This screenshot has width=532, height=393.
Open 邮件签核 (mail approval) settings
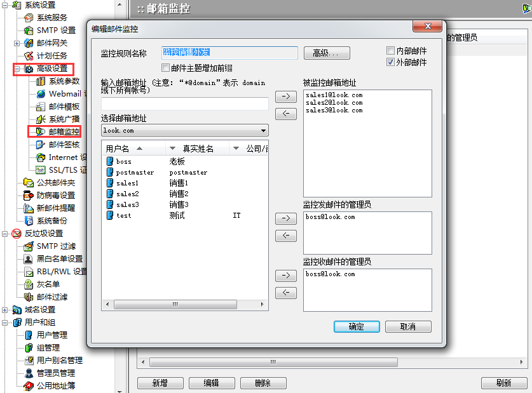64,144
